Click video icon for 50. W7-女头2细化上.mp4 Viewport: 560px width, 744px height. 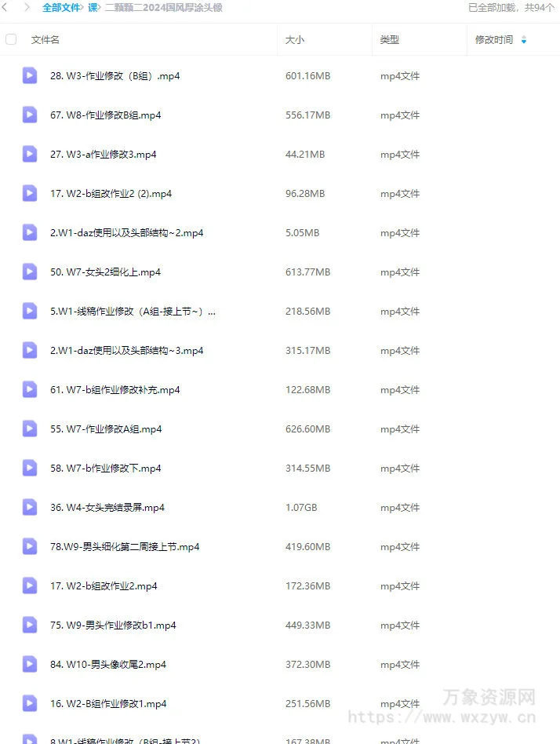click(x=29, y=272)
